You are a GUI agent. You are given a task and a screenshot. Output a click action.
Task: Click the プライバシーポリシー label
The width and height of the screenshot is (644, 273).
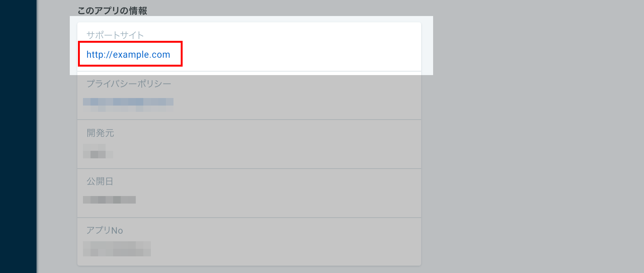coord(129,84)
